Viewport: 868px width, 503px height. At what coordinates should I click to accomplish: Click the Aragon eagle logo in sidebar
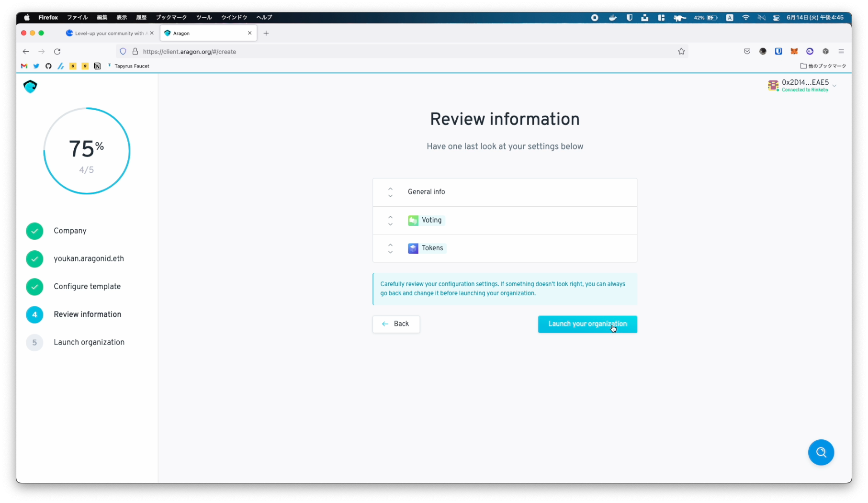pos(30,87)
